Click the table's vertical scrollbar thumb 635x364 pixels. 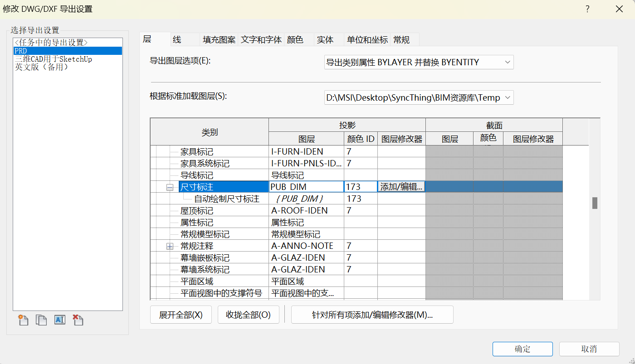pyautogui.click(x=595, y=204)
